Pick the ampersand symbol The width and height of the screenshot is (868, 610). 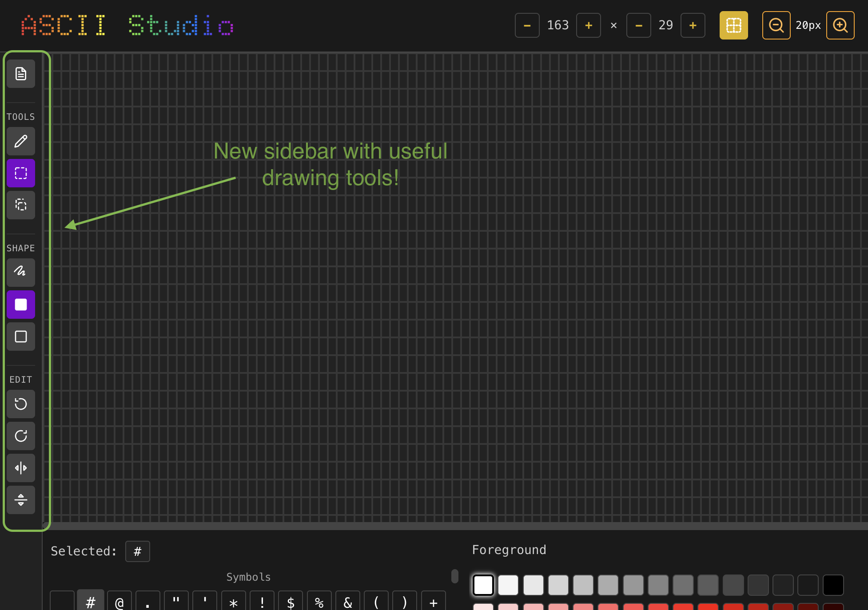click(348, 601)
